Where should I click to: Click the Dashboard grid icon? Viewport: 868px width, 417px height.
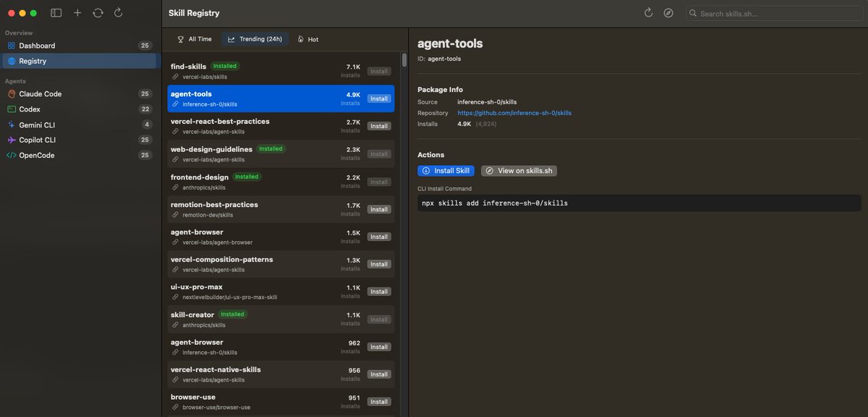(12, 46)
